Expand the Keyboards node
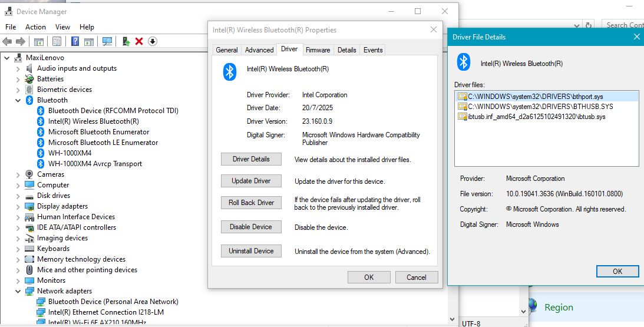 pos(18,249)
